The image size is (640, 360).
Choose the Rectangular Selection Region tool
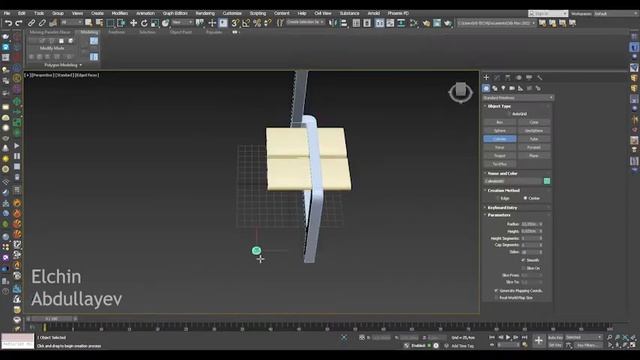(x=110, y=23)
